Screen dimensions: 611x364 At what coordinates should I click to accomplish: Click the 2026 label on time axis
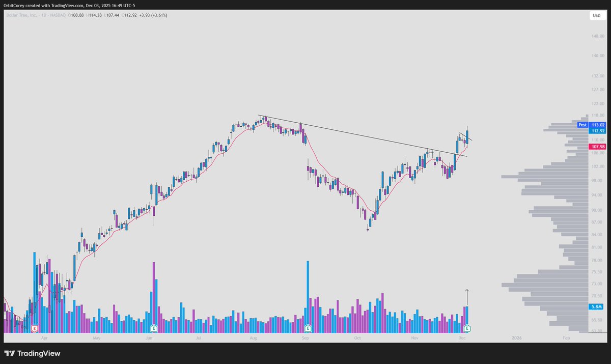[x=516, y=338]
